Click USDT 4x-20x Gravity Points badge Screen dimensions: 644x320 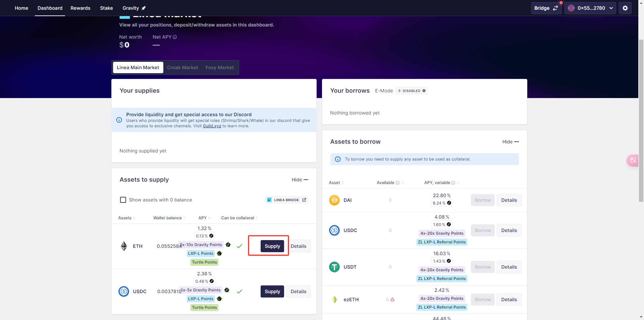tap(442, 270)
